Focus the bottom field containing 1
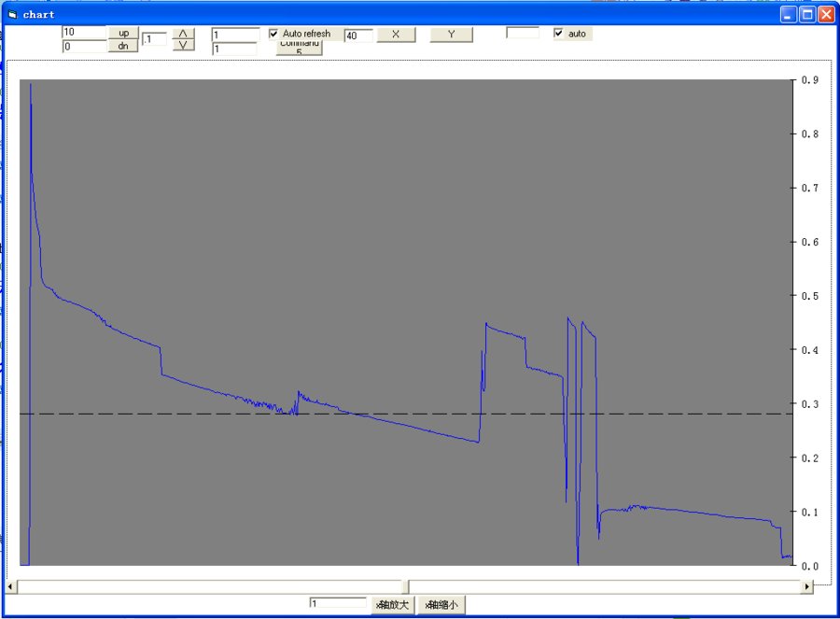This screenshot has height=619, width=840. [x=338, y=603]
